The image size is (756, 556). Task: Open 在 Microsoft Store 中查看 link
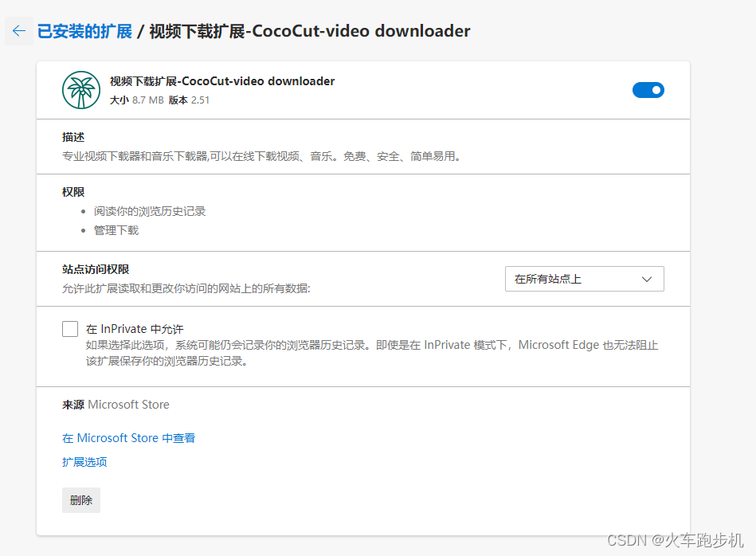point(129,438)
